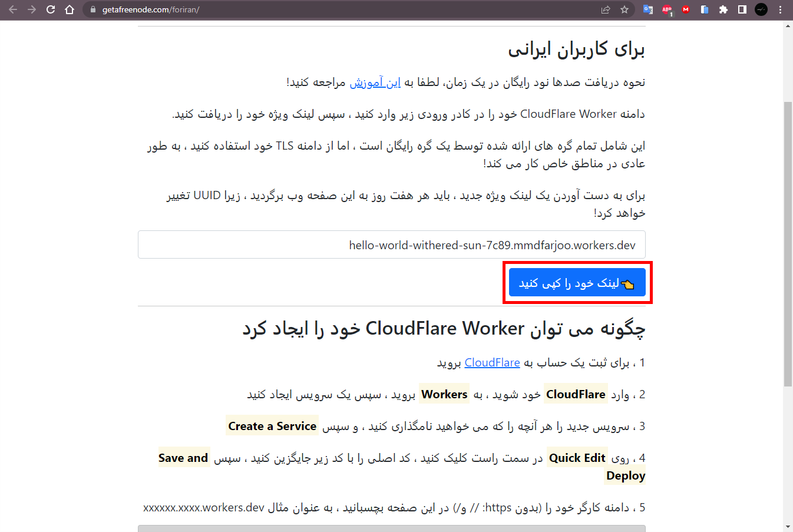Bookmark this page with the star

(x=625, y=9)
